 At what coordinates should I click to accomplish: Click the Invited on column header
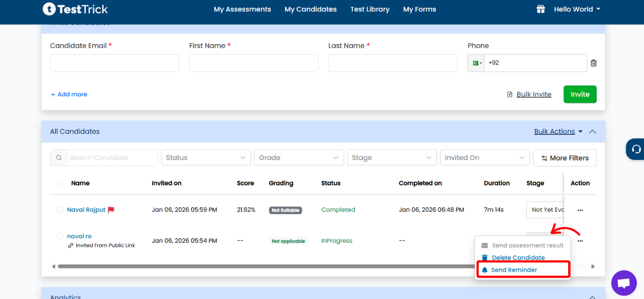tap(166, 183)
